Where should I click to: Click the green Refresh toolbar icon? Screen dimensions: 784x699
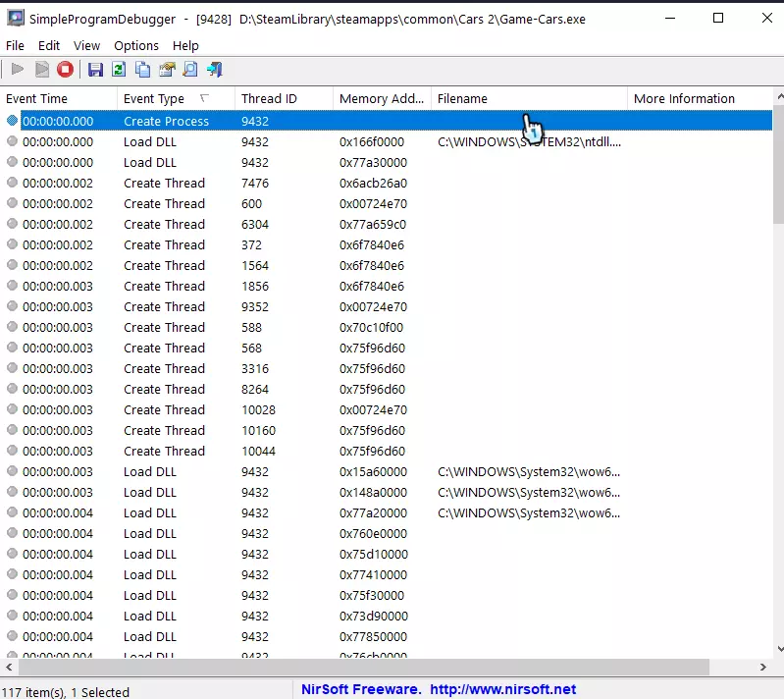tap(119, 69)
